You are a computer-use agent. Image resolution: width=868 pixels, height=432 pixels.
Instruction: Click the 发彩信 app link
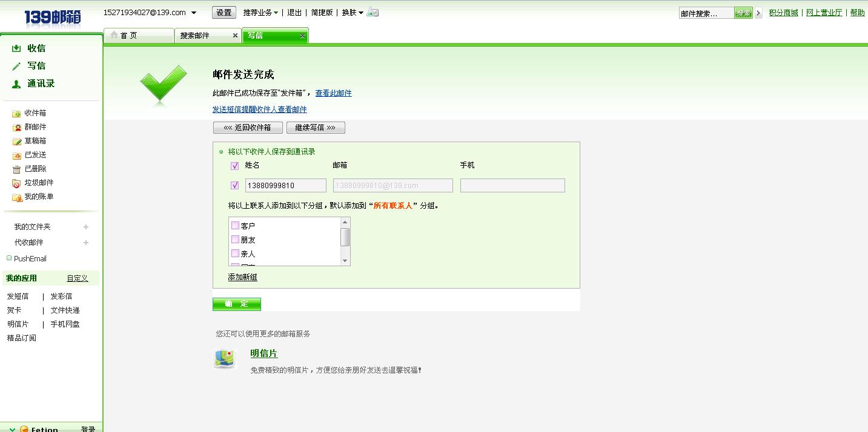click(61, 296)
